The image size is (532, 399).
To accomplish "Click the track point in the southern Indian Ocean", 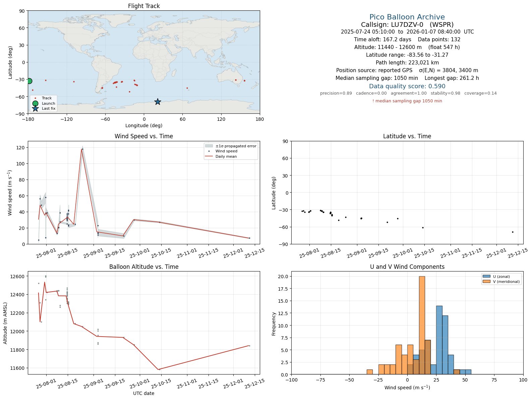I will pyautogui.click(x=187, y=88).
